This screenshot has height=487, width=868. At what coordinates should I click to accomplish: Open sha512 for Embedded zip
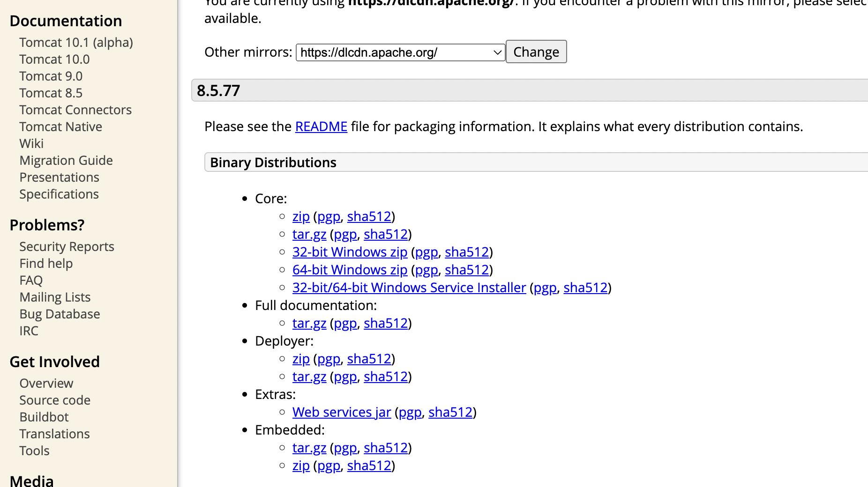point(369,465)
